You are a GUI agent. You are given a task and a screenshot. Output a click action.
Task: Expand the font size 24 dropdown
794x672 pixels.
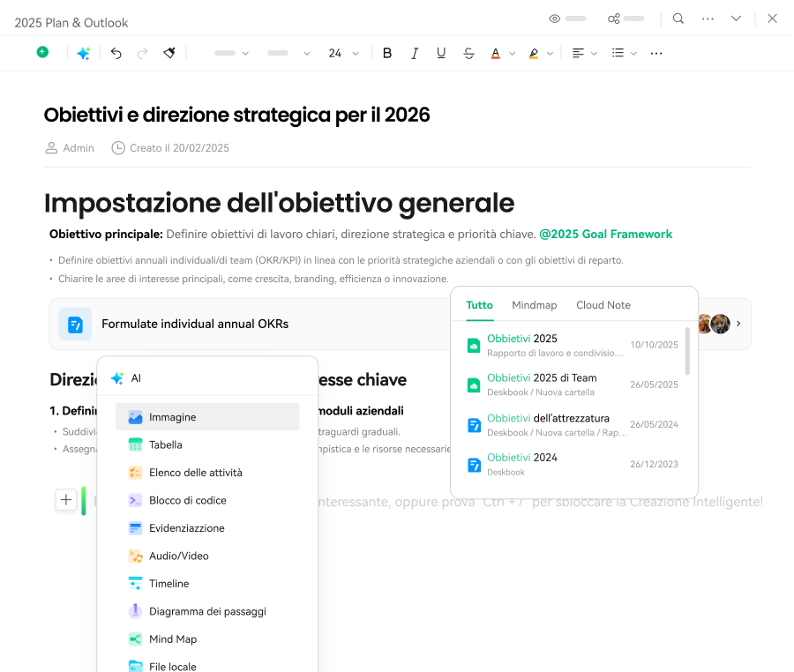click(343, 53)
